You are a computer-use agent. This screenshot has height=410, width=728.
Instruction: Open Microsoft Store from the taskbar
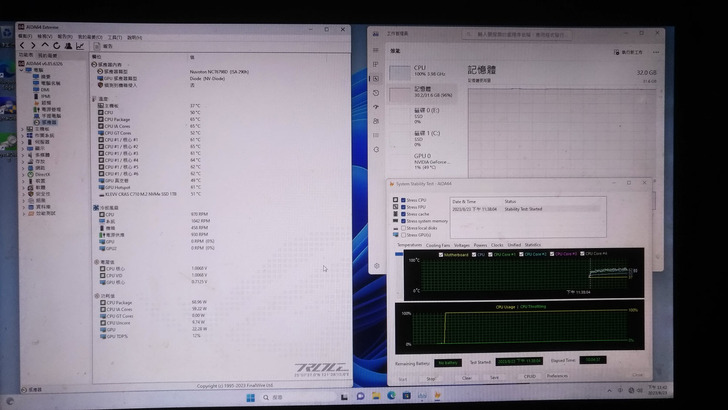406,396
